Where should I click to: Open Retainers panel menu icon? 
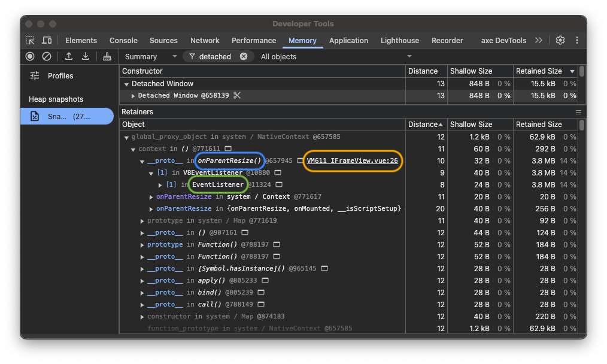(578, 112)
